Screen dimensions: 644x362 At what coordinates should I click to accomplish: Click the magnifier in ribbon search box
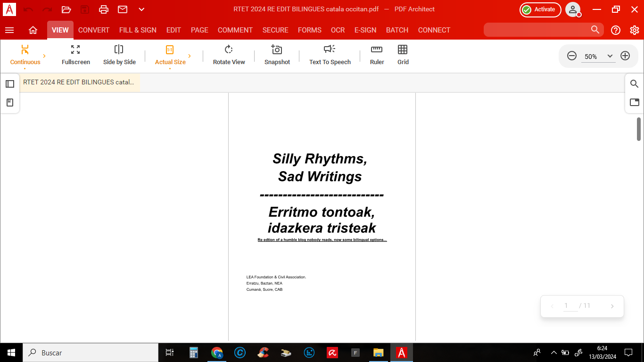click(x=595, y=30)
